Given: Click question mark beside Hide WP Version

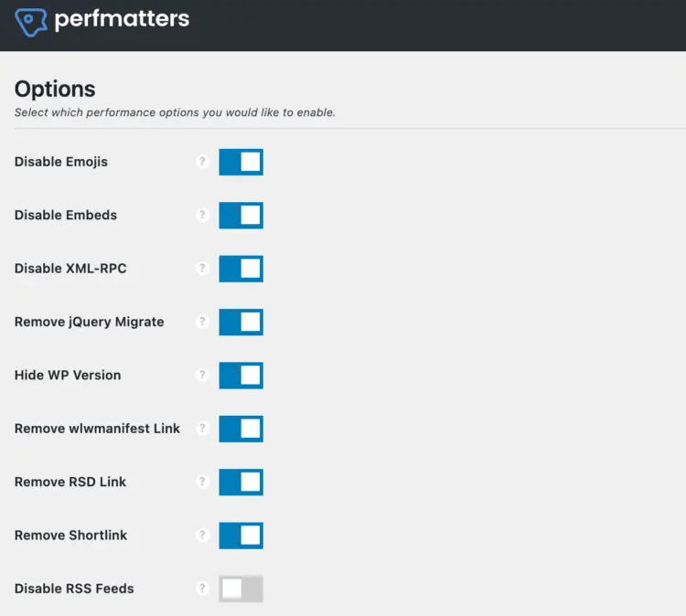Looking at the screenshot, I should click(203, 375).
